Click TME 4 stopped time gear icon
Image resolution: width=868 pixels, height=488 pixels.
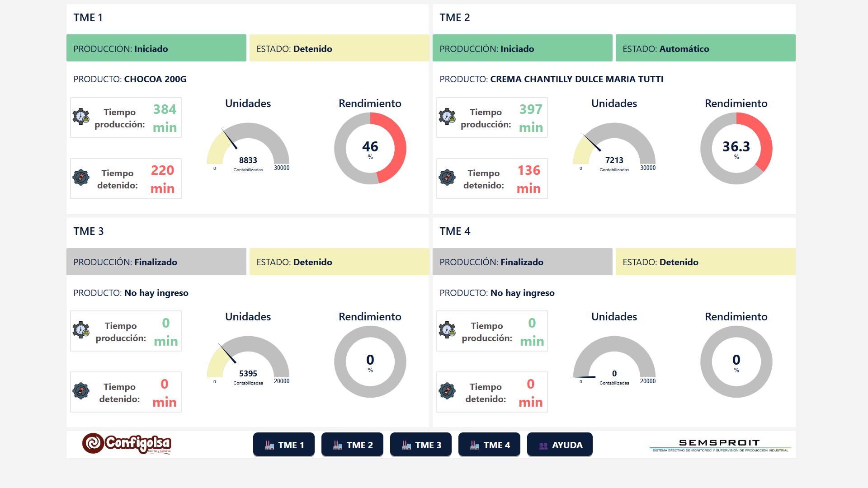447,391
